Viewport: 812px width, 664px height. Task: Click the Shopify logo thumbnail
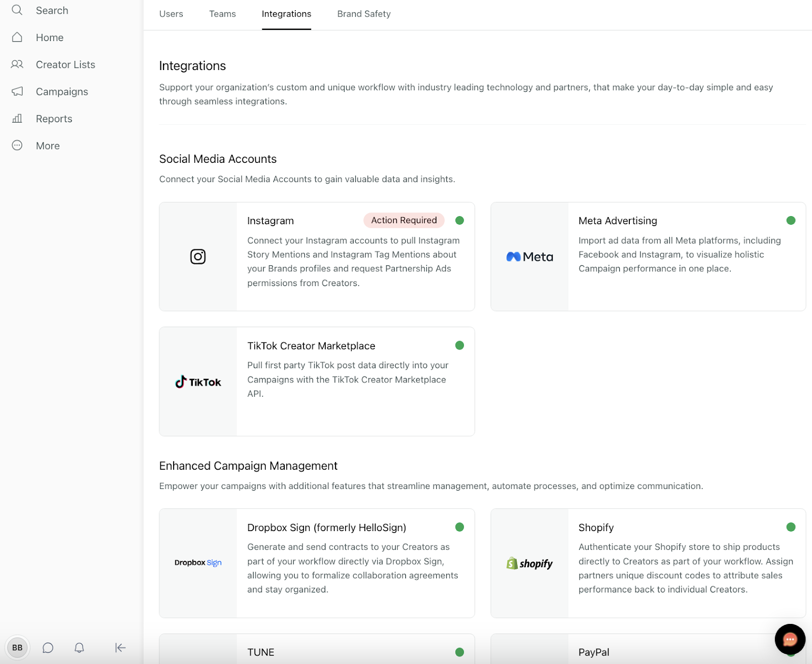tap(529, 563)
